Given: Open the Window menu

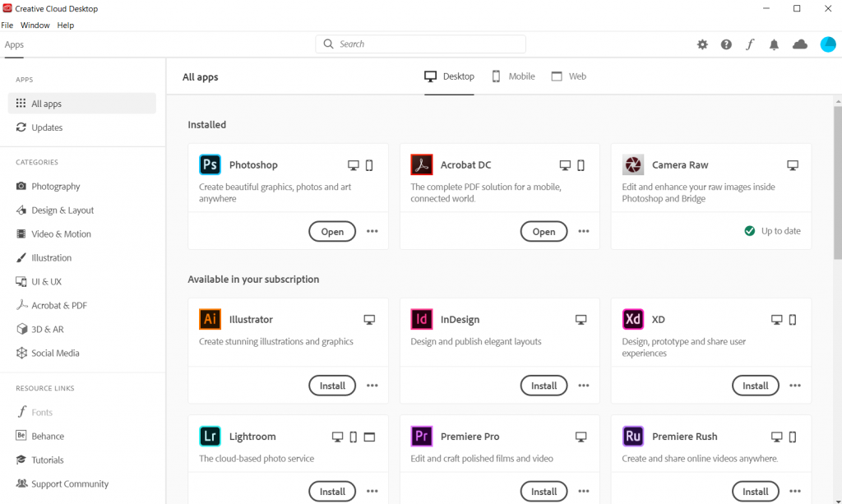Looking at the screenshot, I should point(35,25).
